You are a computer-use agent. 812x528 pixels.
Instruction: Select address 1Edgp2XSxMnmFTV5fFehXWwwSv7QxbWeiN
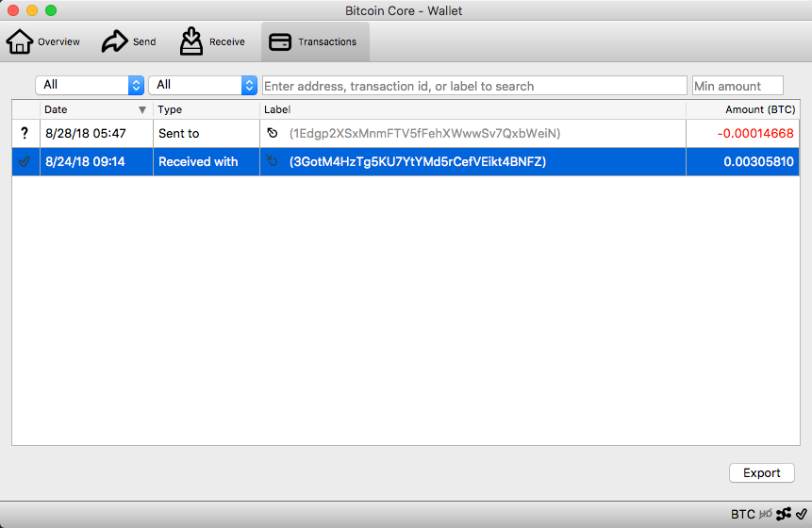tap(424, 134)
